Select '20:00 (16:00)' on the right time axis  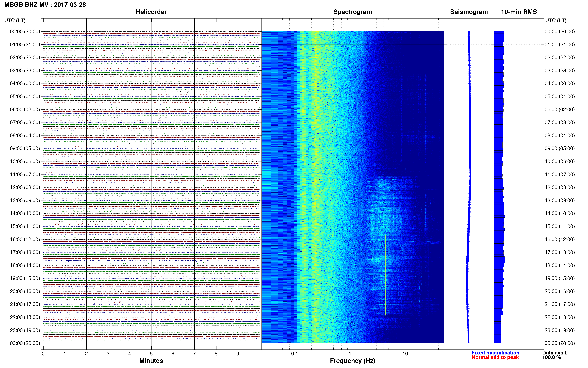pyautogui.click(x=560, y=291)
